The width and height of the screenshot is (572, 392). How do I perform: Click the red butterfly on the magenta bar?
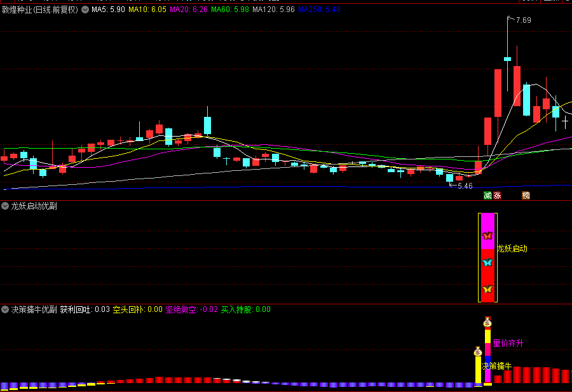[487, 236]
